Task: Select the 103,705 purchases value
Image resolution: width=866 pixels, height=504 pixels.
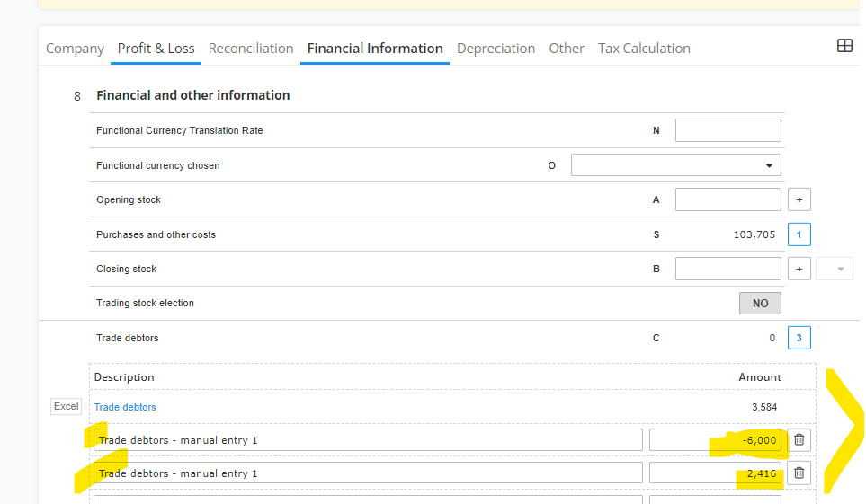Action: (x=754, y=234)
